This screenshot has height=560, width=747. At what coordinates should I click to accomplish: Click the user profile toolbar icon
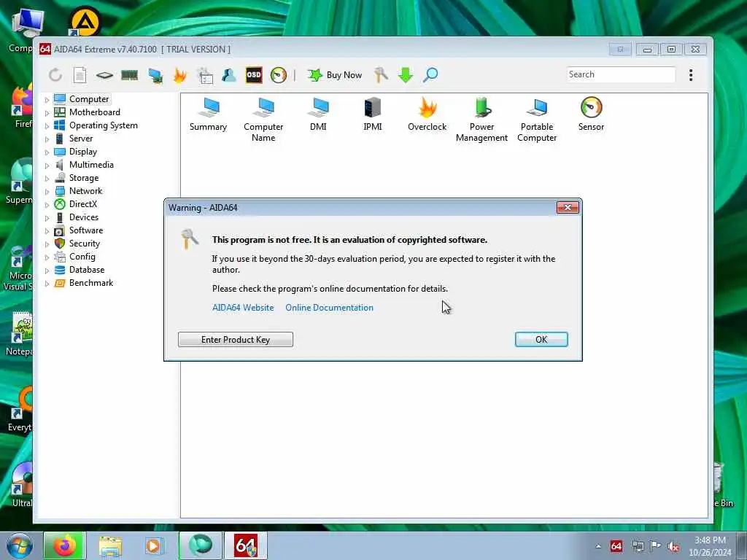click(x=228, y=75)
